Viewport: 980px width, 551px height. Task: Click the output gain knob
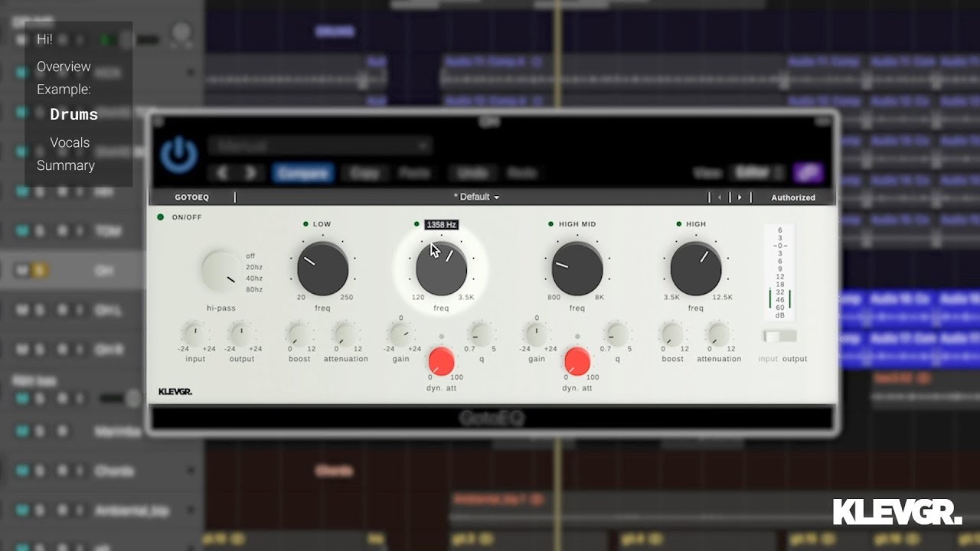[x=241, y=334]
